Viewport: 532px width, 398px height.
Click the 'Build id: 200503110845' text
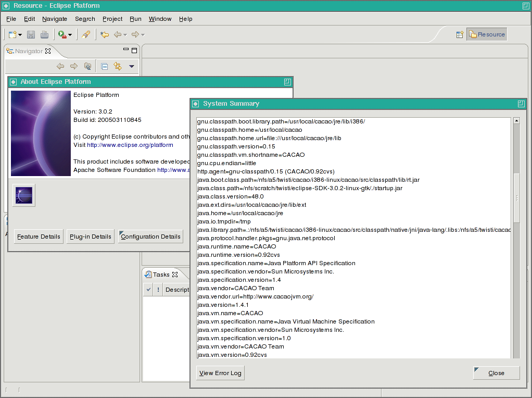click(x=107, y=120)
